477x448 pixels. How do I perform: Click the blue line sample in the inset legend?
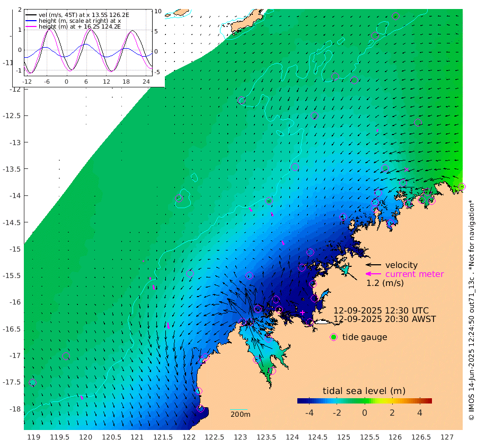(31, 21)
